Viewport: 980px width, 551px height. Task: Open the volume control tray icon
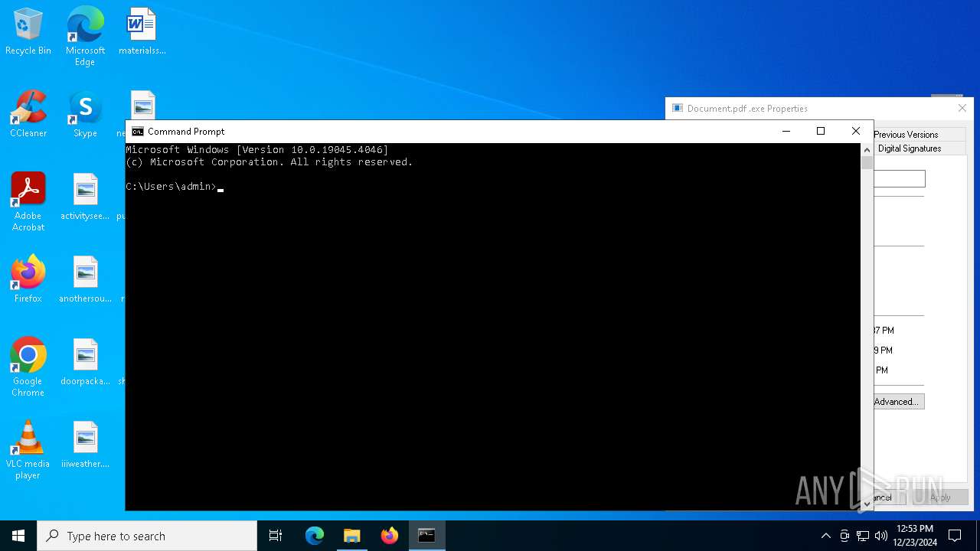point(881,536)
